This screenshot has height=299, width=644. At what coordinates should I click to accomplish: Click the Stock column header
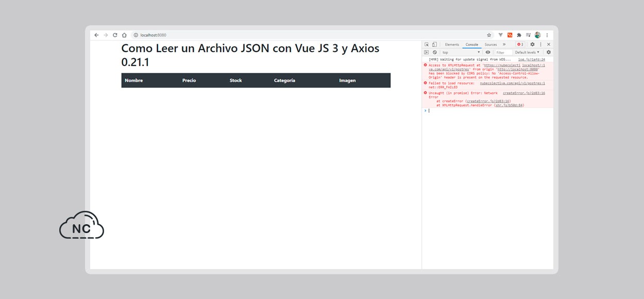[x=235, y=80]
